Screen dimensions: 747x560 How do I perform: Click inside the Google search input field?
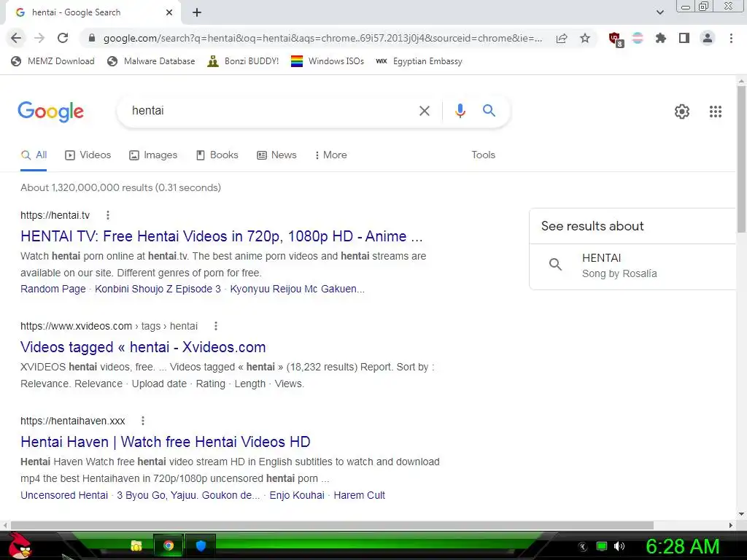point(271,111)
